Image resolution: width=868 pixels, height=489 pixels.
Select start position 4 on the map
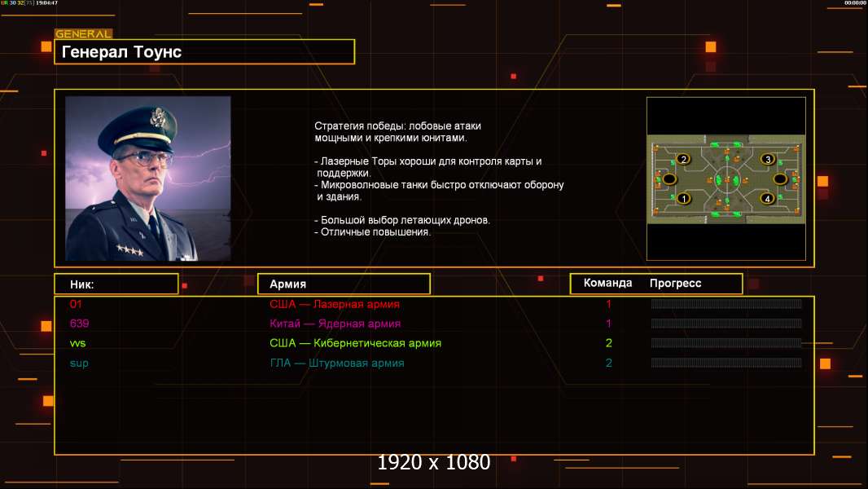click(x=767, y=198)
